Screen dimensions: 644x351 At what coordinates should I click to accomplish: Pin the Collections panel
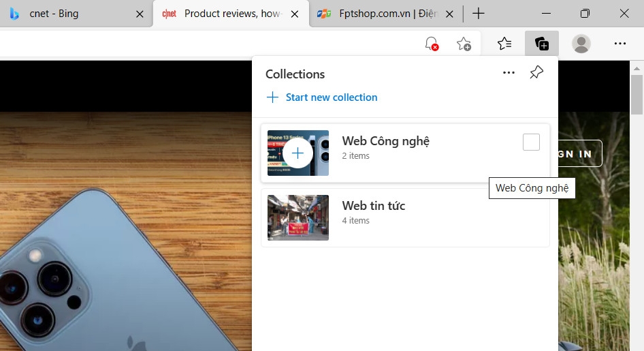[x=536, y=72]
